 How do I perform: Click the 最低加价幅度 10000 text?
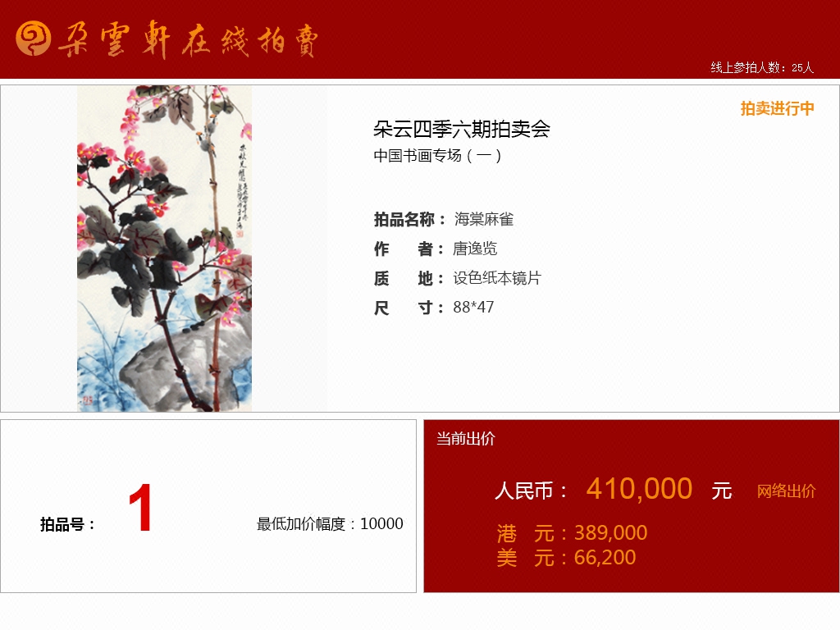pos(330,524)
